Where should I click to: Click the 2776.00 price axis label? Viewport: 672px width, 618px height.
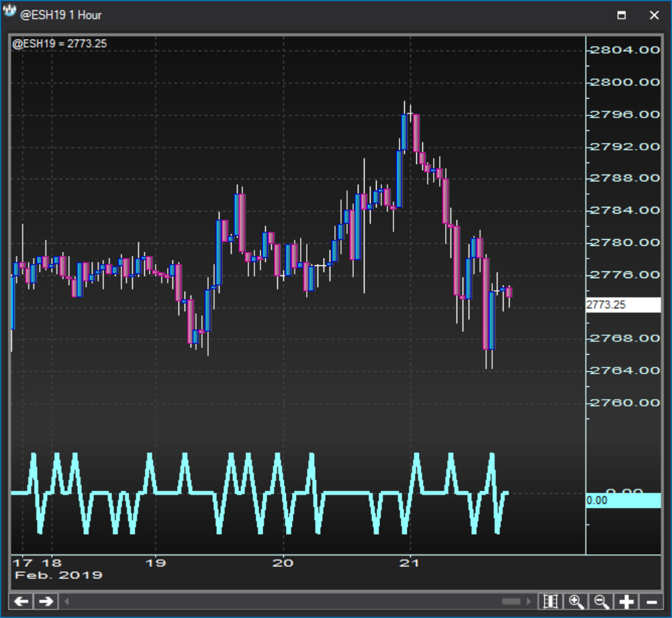click(x=625, y=275)
